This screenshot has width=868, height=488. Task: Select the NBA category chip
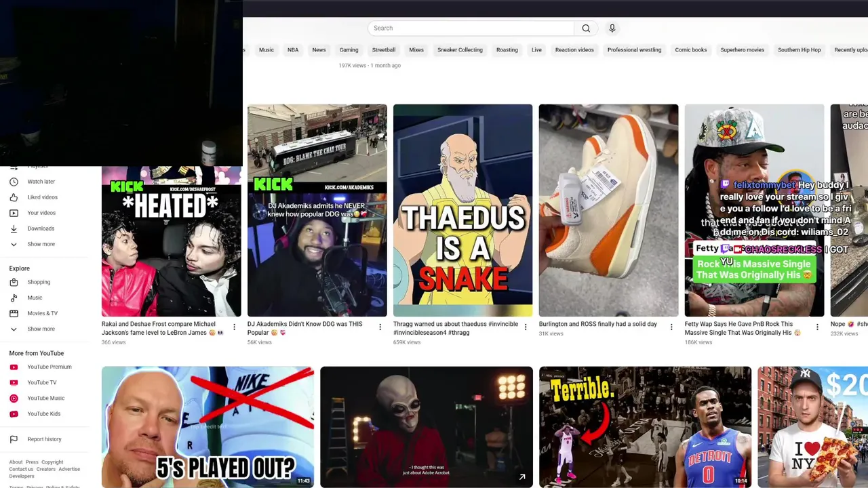point(293,50)
